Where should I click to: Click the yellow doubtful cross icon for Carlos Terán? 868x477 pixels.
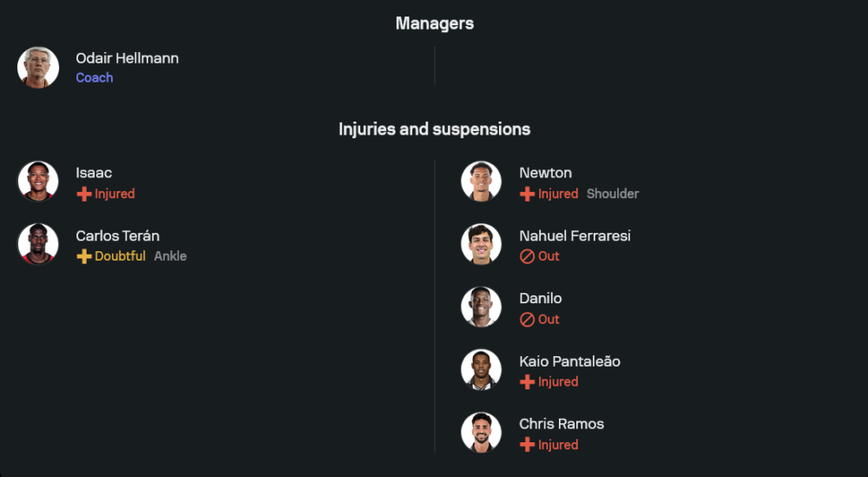pyautogui.click(x=84, y=256)
